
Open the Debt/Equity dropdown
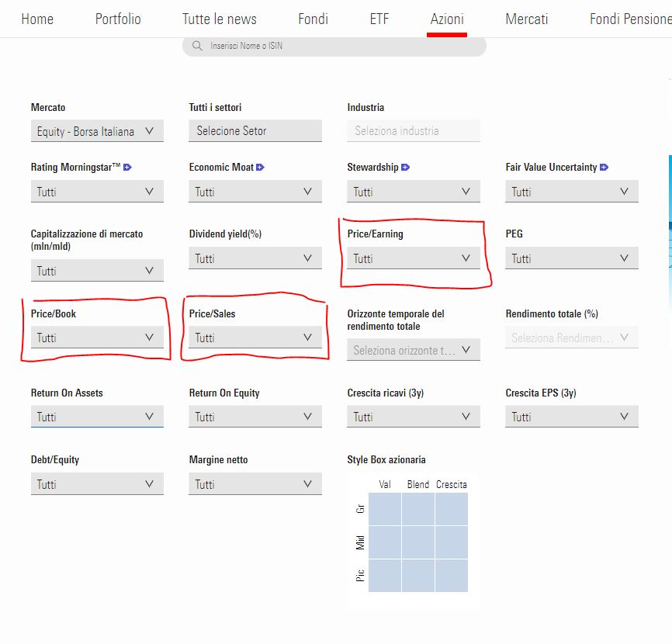coord(97,484)
